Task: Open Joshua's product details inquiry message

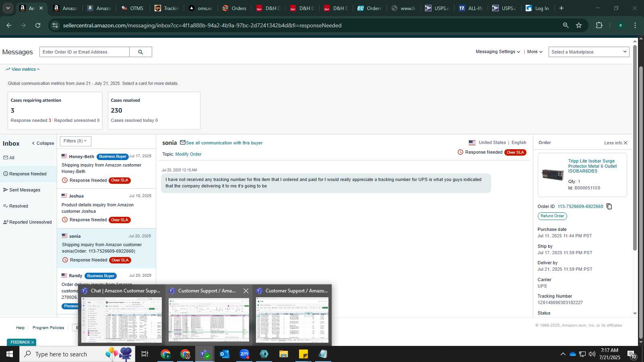Action: pyautogui.click(x=106, y=208)
